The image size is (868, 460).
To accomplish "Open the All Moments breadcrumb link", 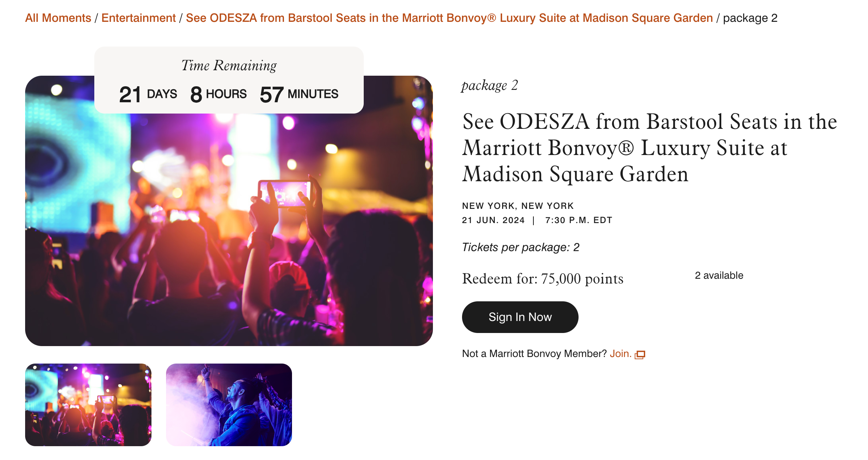I will (58, 18).
